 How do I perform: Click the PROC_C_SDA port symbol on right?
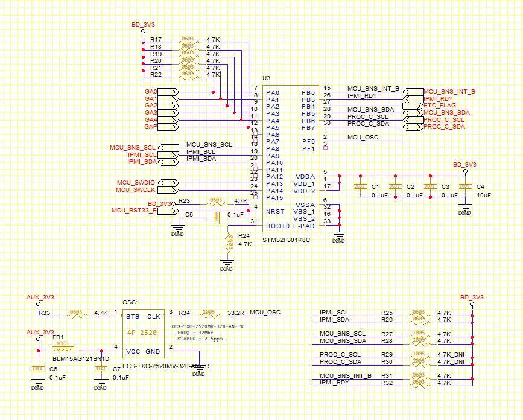413,127
